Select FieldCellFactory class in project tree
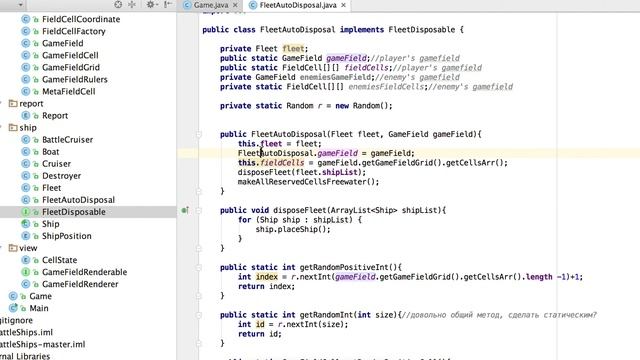The width and height of the screenshot is (640, 360). pyautogui.click(x=73, y=31)
